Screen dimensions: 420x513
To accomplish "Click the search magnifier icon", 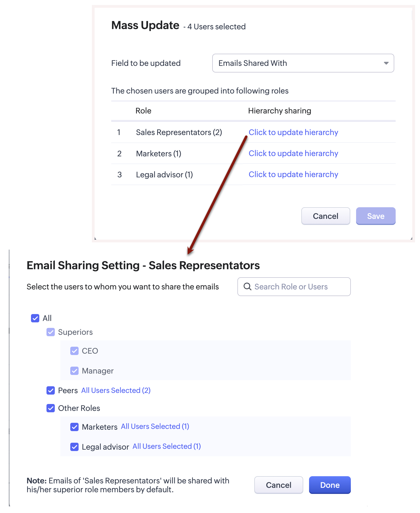I will 247,287.
